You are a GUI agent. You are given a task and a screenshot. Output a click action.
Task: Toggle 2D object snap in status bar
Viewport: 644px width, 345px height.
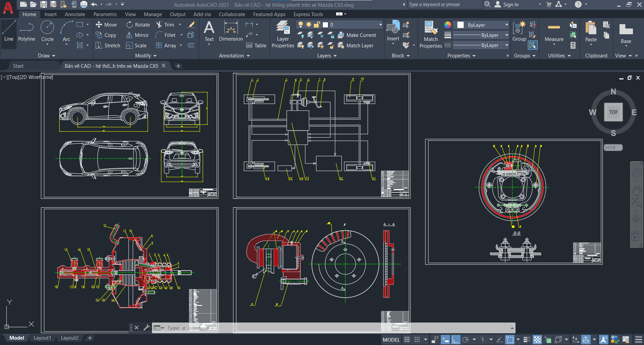coord(509,340)
